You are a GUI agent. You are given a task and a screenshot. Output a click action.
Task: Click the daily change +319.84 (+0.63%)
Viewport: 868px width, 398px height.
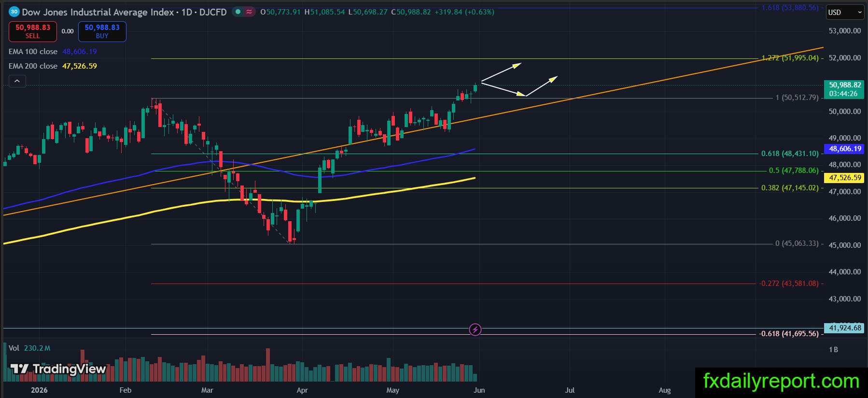point(464,12)
